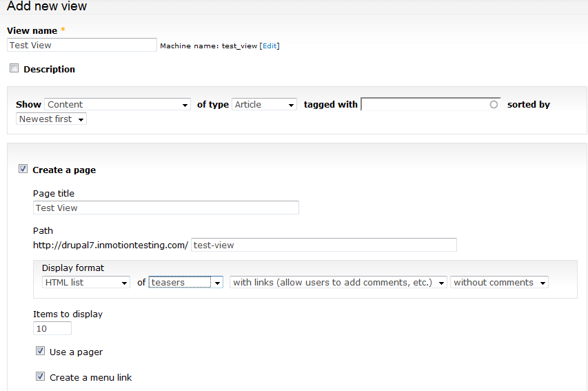This screenshot has width=588, height=391.
Task: Click the Edit machine name link
Action: 270,46
